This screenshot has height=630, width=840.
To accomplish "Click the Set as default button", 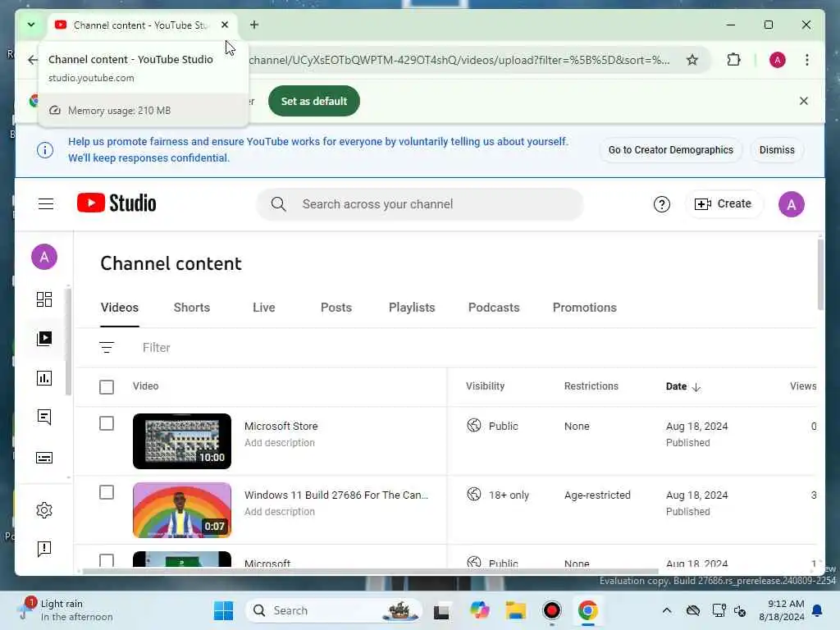I will pyautogui.click(x=314, y=101).
